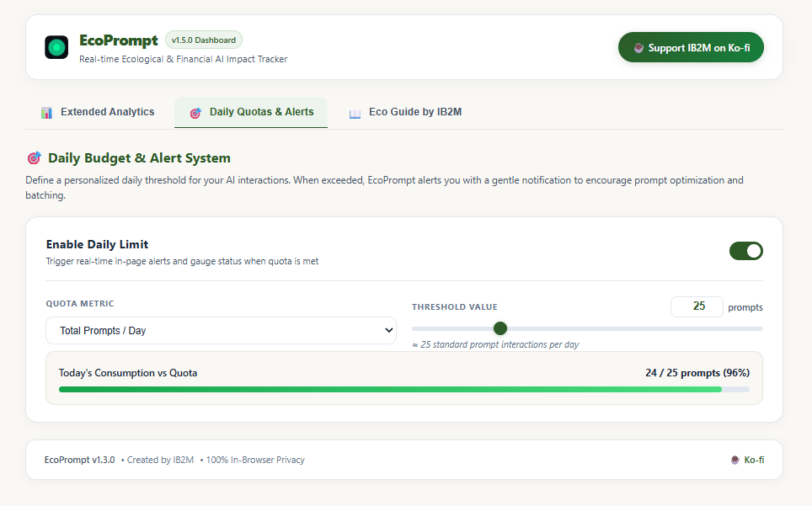
Task: Switch to Eco Guide by IB2M tab
Action: [x=405, y=112]
